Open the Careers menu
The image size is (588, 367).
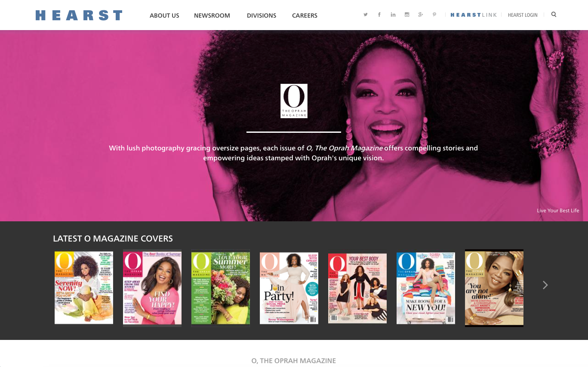[x=305, y=15]
